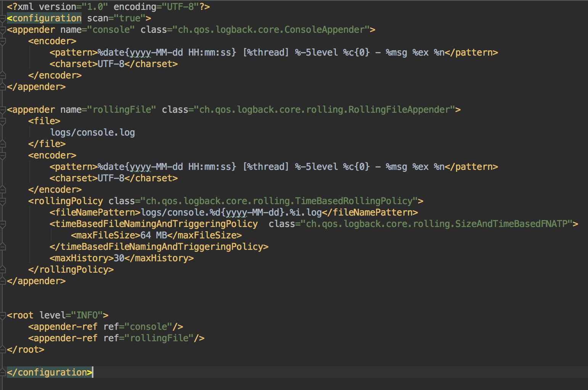Image resolution: width=588 pixels, height=390 pixels.
Task: Click the closing timeBasedFileNamingAndTriggeringPolicy tag
Action: [x=159, y=247]
